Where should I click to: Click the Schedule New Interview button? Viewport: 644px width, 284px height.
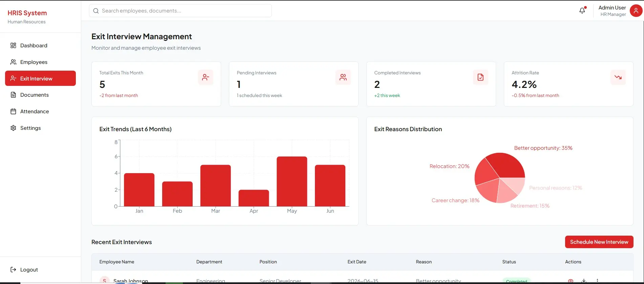point(599,242)
